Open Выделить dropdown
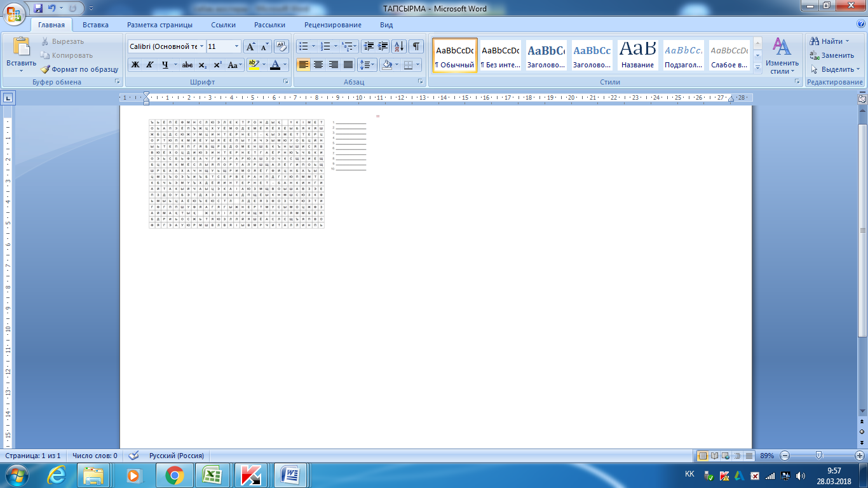The width and height of the screenshot is (868, 488). click(834, 69)
